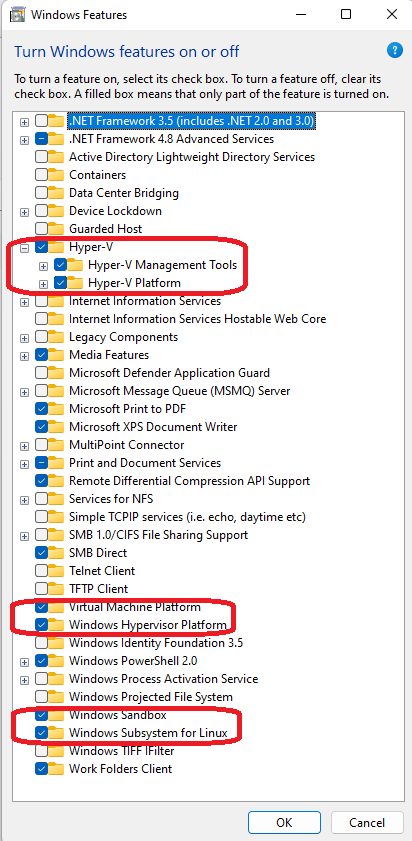This screenshot has width=412, height=841.
Task: Select Simple TCPIP services entry
Action: click(187, 517)
